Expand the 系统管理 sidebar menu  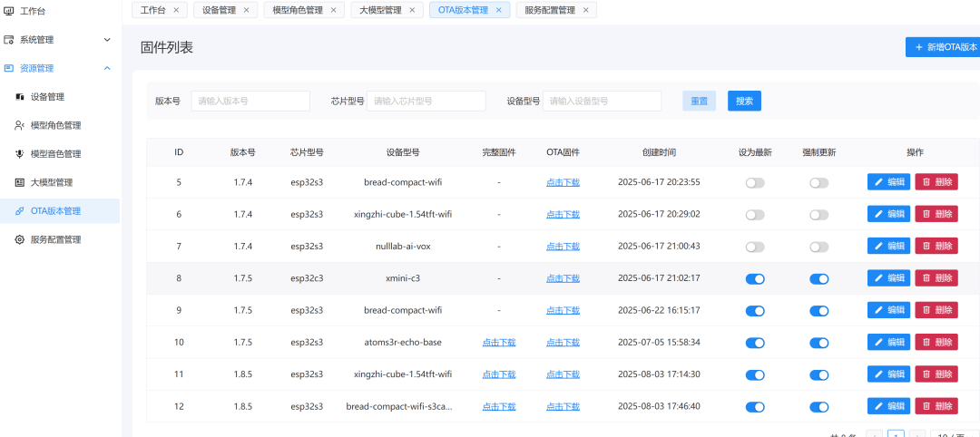click(107, 40)
